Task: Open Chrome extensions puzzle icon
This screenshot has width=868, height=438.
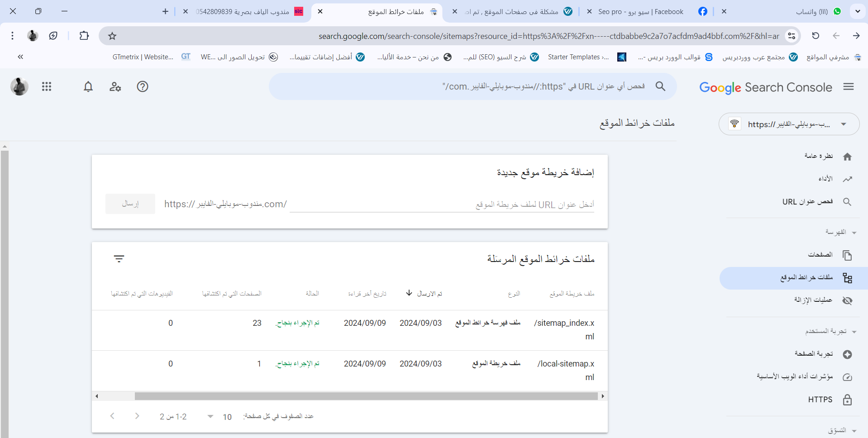Action: 84,36
